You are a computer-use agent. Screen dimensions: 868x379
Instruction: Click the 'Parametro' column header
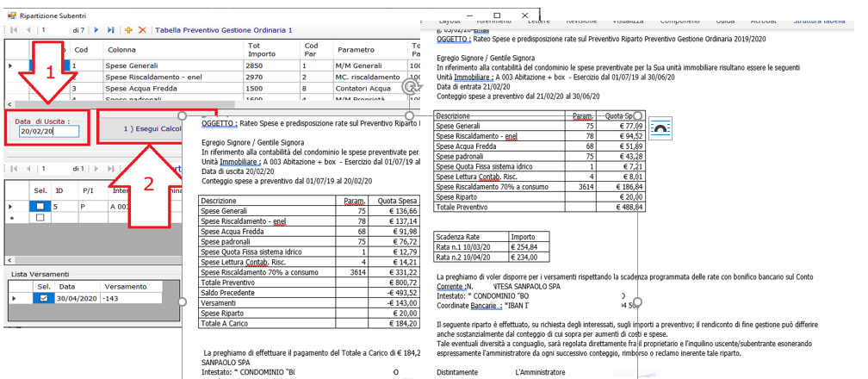click(369, 50)
